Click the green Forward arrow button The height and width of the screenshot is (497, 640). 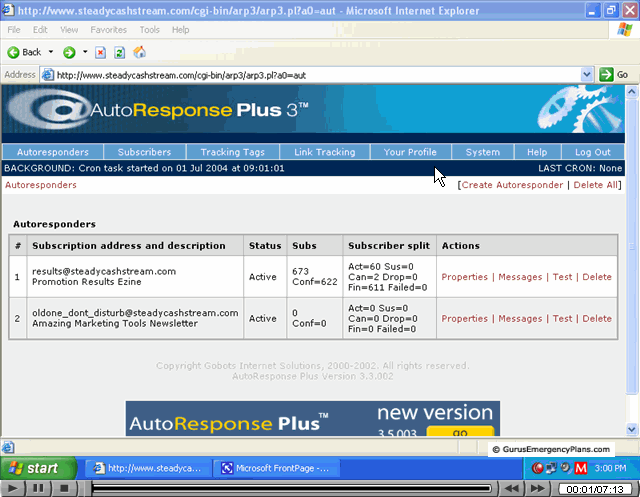click(69, 52)
